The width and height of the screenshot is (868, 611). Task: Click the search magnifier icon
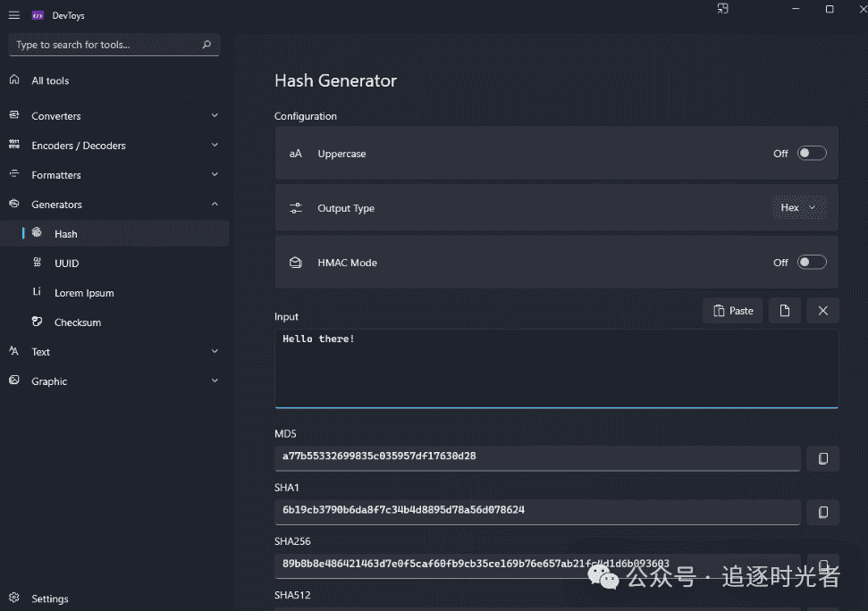coord(206,45)
